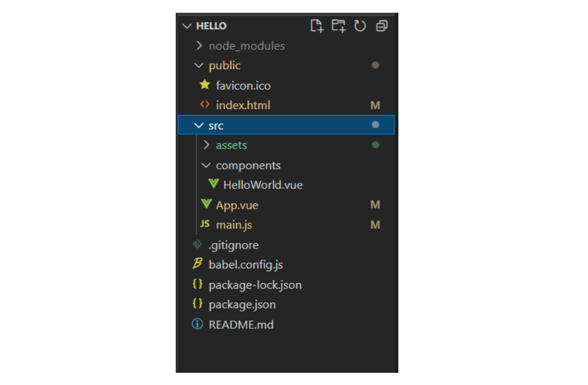
Task: Collapse all folders in Explorer
Action: [382, 26]
